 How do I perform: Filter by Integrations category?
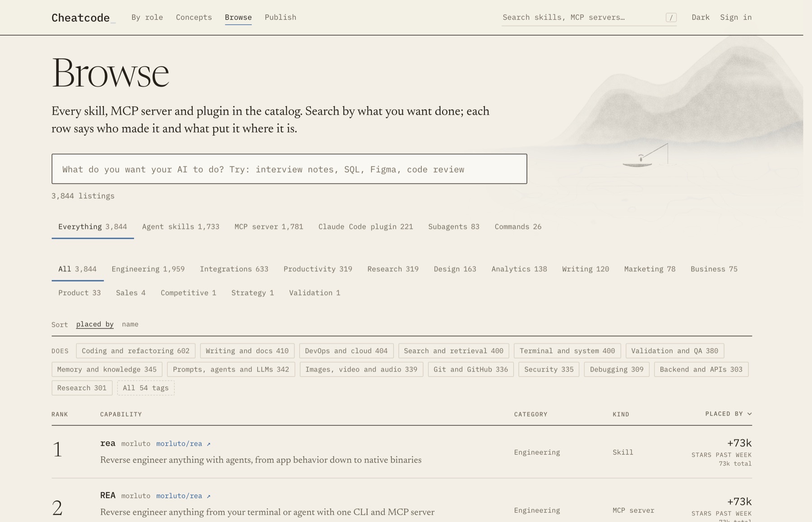click(x=234, y=269)
